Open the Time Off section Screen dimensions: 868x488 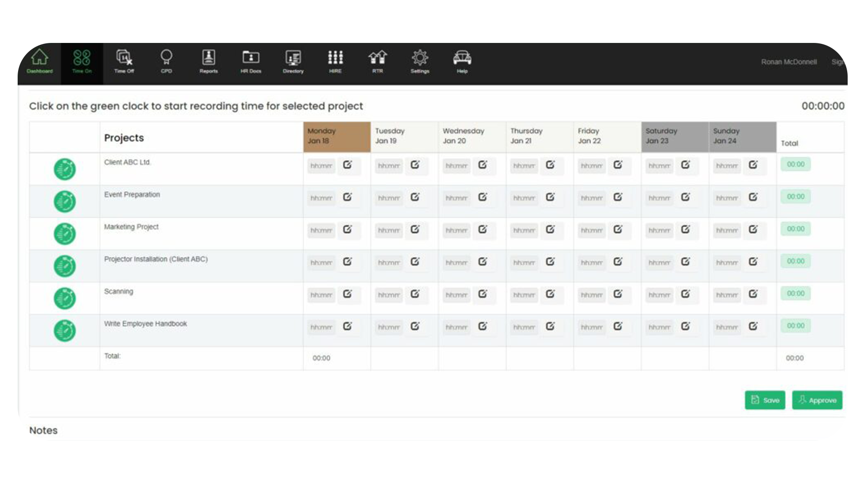[124, 62]
